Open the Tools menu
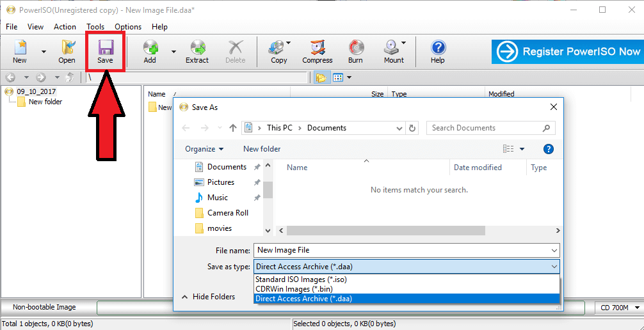 pos(95,27)
